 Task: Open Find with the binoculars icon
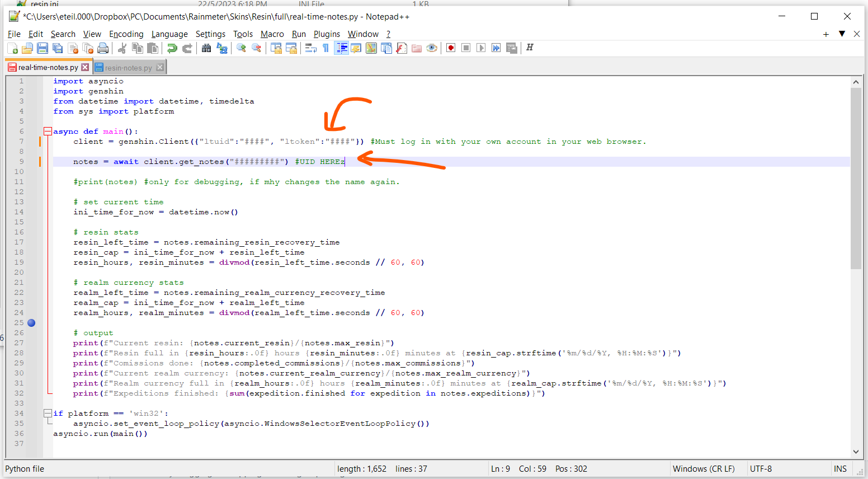pos(206,48)
